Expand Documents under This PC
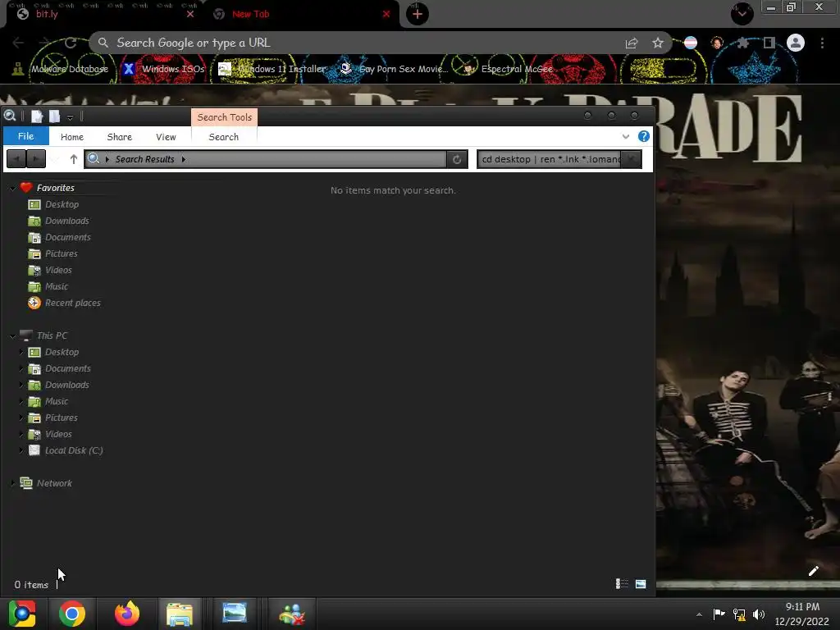The height and width of the screenshot is (630, 840). click(x=21, y=368)
